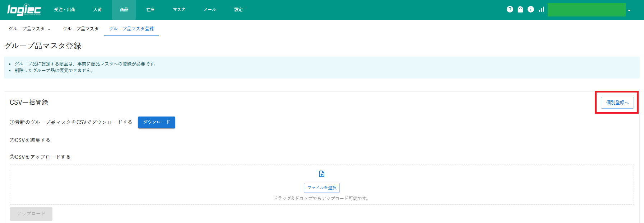
Task: Open the マスタ menu
Action: click(x=179, y=10)
